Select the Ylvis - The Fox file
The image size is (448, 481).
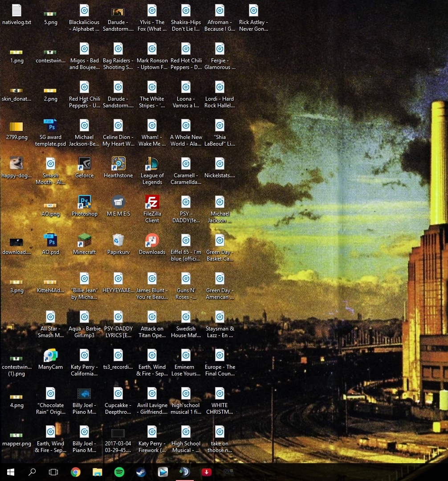[152, 17]
